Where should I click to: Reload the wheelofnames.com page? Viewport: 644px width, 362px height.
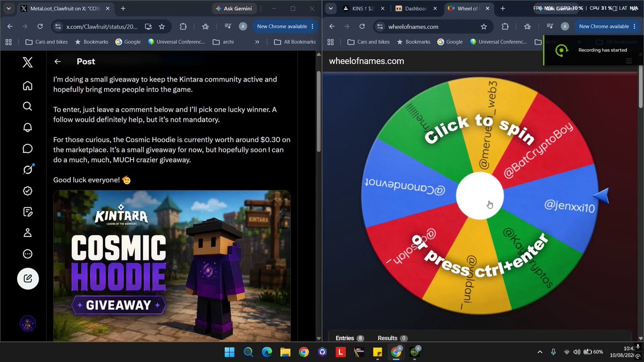(362, 26)
